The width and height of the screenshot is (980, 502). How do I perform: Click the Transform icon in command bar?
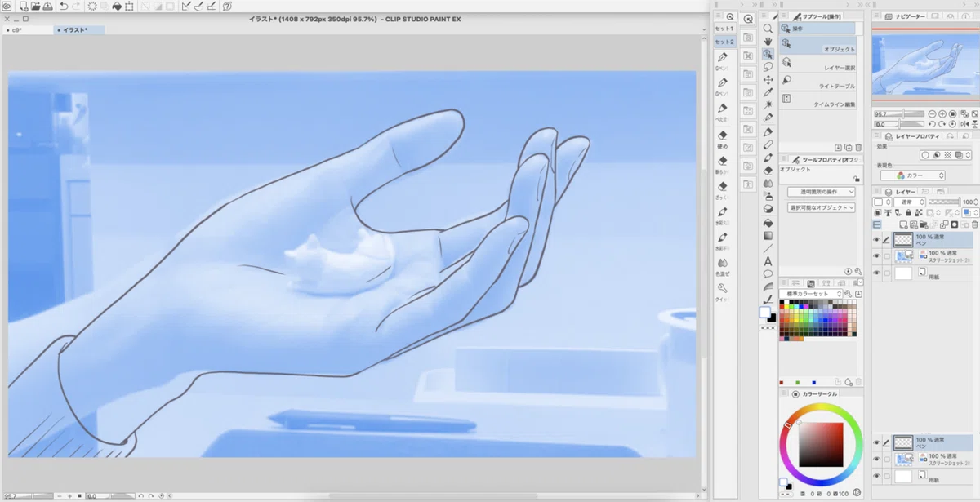(130, 7)
